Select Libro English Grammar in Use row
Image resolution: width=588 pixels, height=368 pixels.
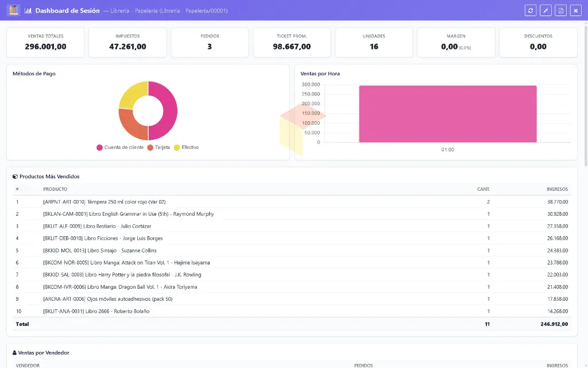[x=292, y=214]
